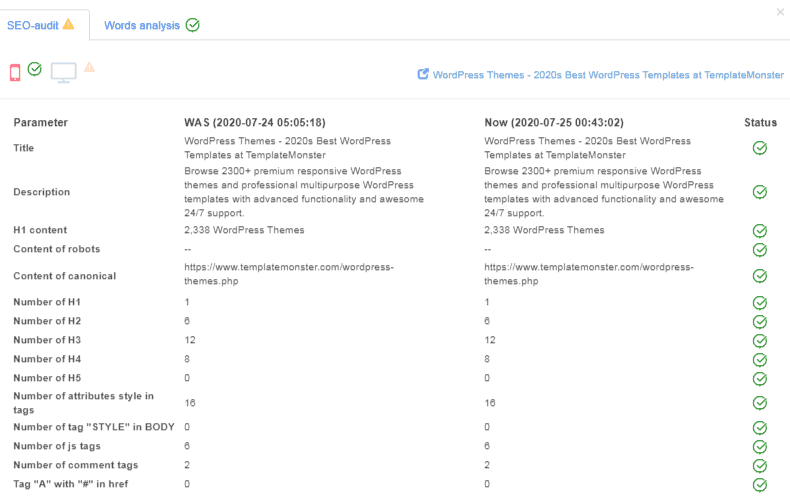This screenshot has width=790, height=501.
Task: Click the WAS (2020-07-24 05:05:18) column header
Action: (255, 122)
